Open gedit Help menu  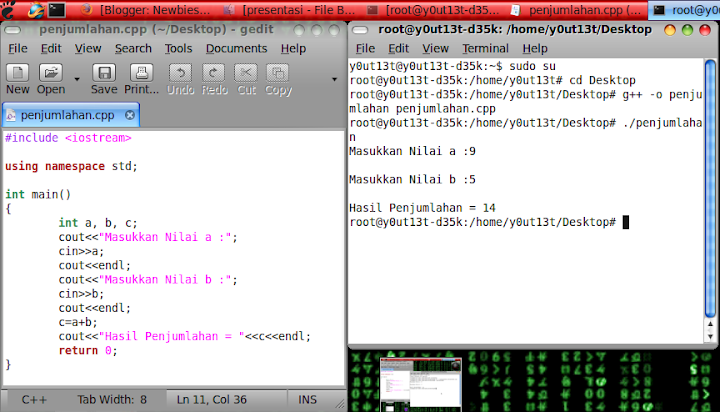[x=293, y=48]
